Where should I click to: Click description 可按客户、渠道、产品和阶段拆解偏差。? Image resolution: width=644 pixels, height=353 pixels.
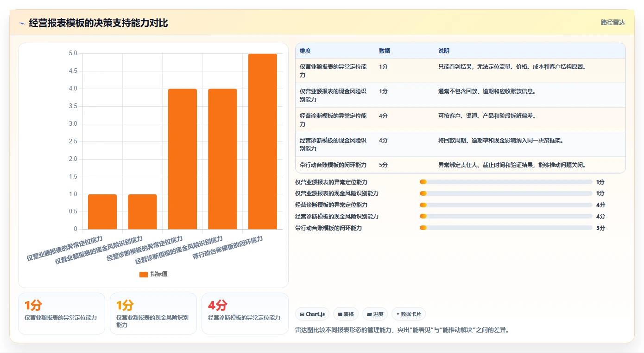tap(487, 116)
